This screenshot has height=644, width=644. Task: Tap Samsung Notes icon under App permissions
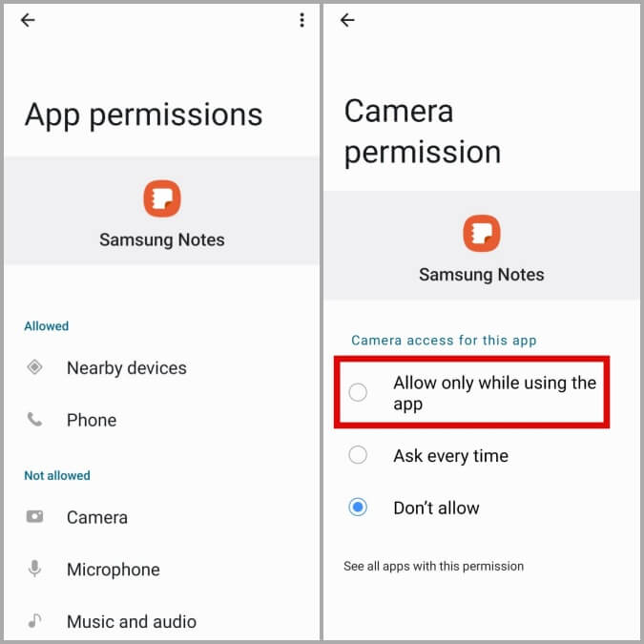tap(162, 198)
